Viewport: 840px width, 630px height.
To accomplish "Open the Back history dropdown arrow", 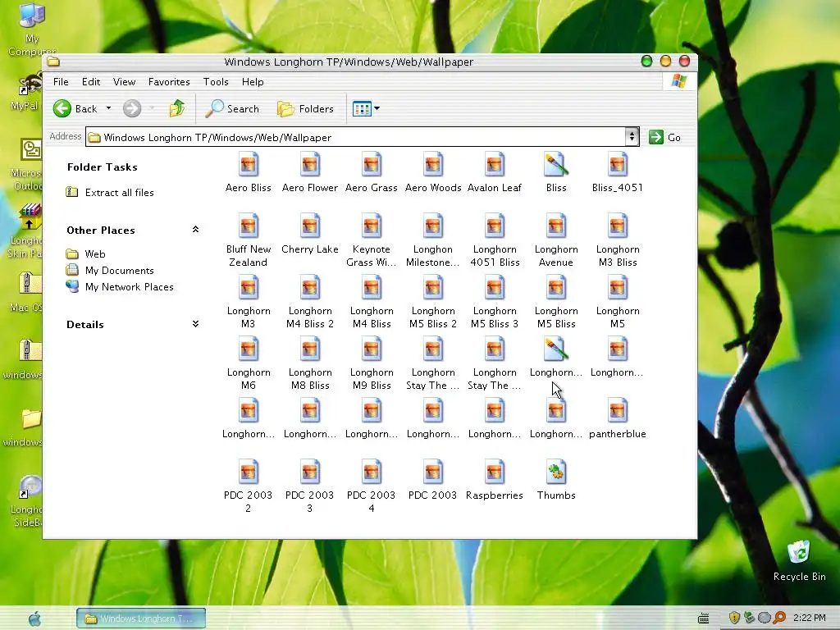I will click(x=109, y=108).
